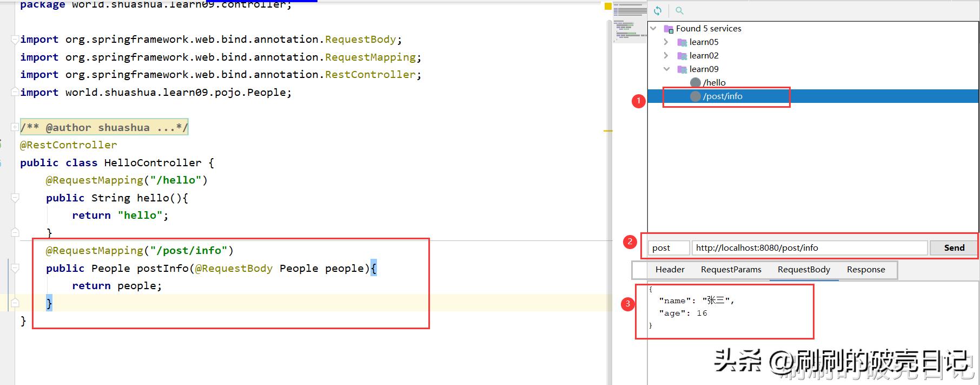The width and height of the screenshot is (980, 385).
Task: Click the learn02 module folder icon
Action: 682,56
